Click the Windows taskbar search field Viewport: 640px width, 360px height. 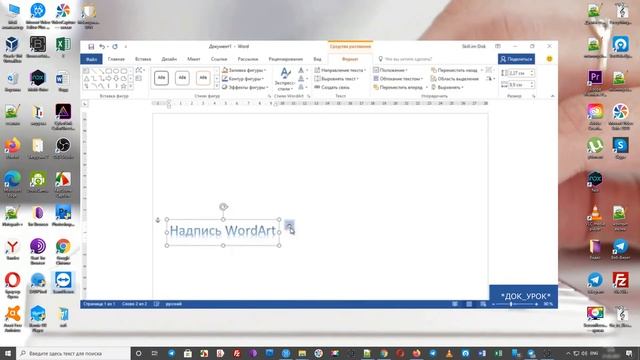[73, 353]
